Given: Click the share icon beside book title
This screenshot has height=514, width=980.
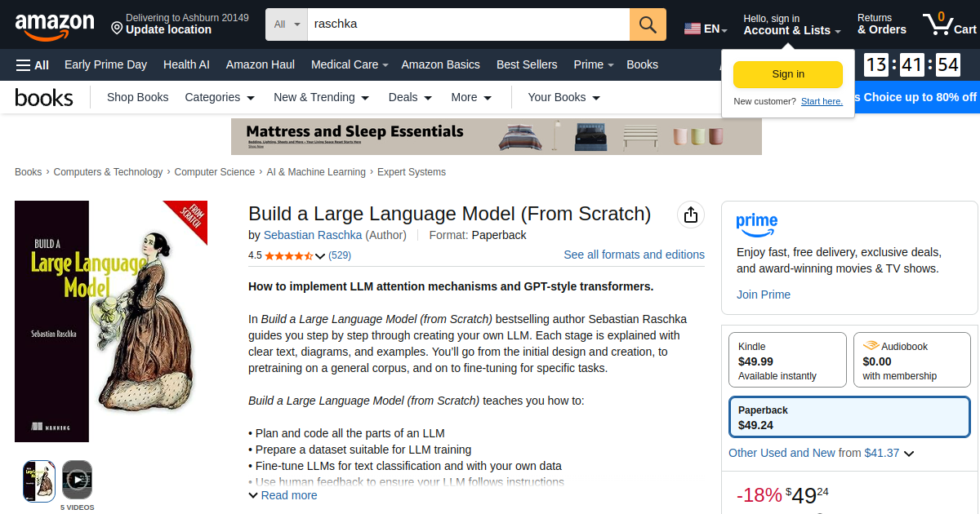Looking at the screenshot, I should (691, 215).
